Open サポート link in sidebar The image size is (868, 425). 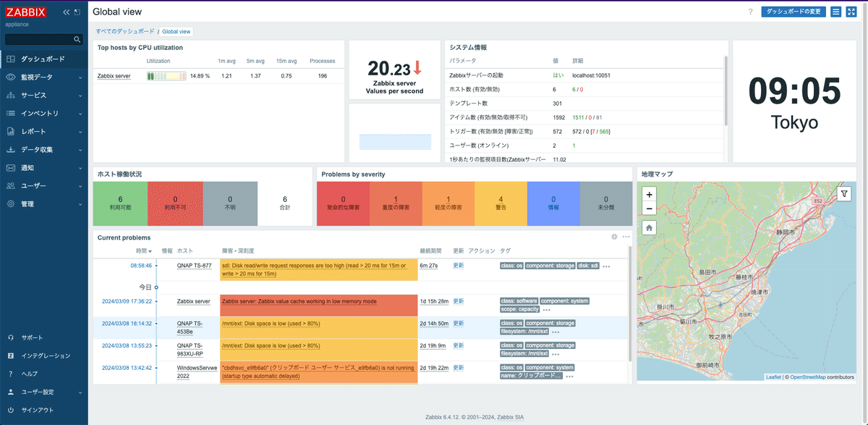pos(44,337)
